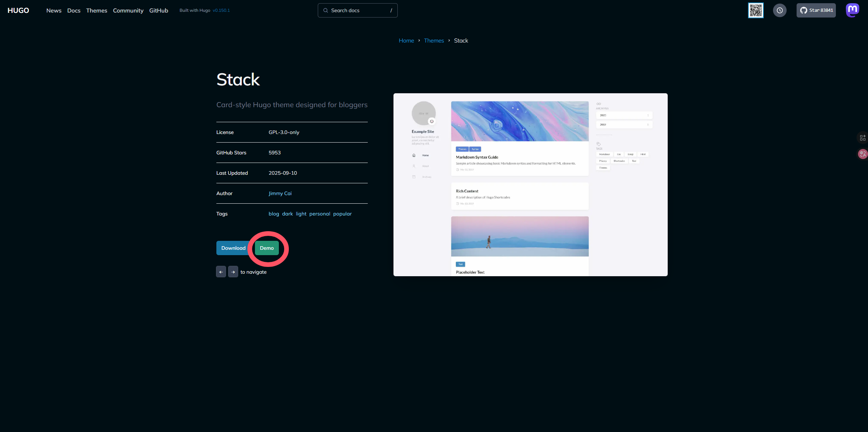Click the 'dark' tag link
The height and width of the screenshot is (432, 868).
coord(287,214)
